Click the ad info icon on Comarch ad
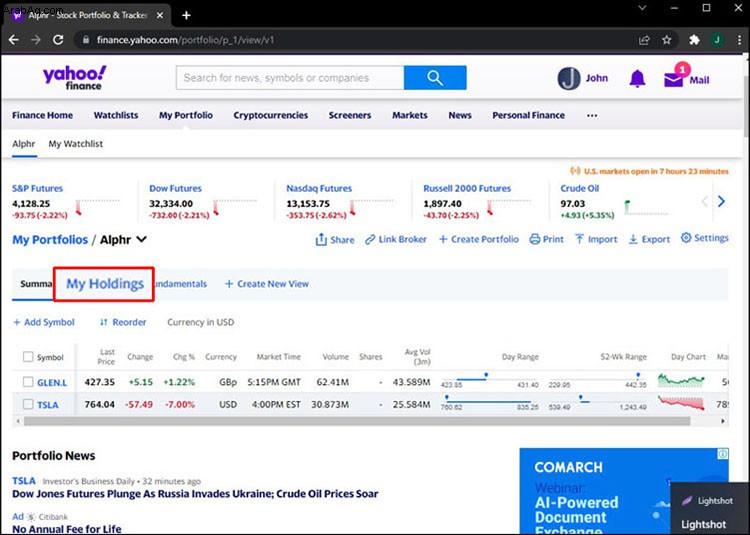Viewport: 750px width, 535px height. coord(723,453)
